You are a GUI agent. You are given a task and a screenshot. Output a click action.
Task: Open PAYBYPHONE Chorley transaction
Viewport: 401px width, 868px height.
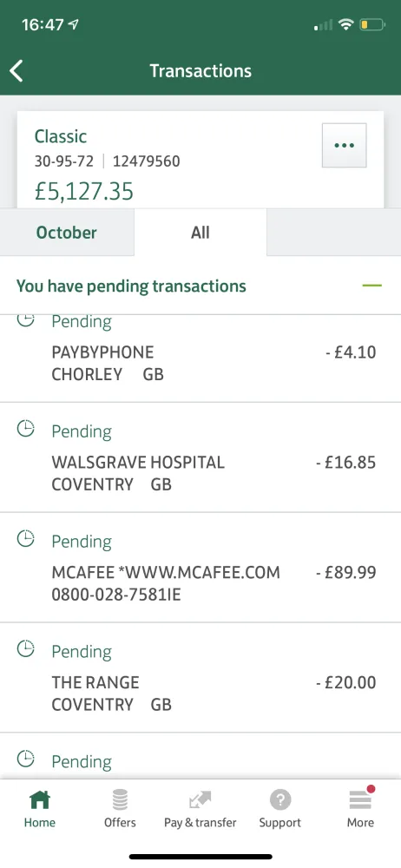(x=200, y=358)
